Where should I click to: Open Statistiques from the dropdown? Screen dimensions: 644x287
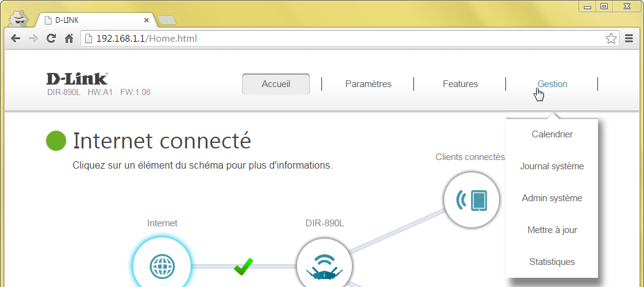point(552,262)
